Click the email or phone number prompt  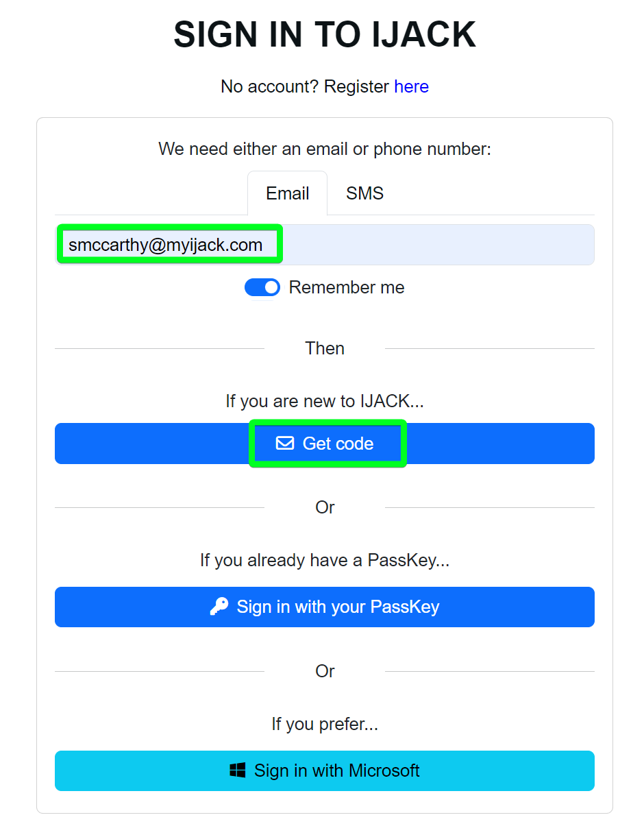tap(325, 149)
